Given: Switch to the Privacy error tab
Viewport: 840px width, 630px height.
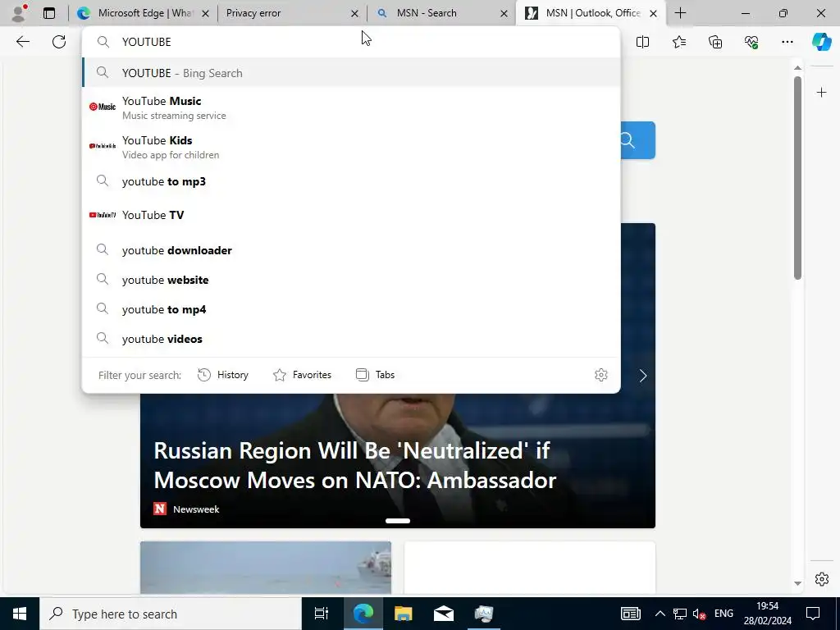Looking at the screenshot, I should (292, 13).
